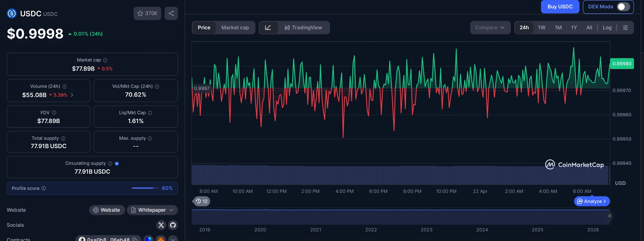This screenshot has width=644, height=241.
Task: Click the market cap value $77.89B
Action: [x=83, y=69]
